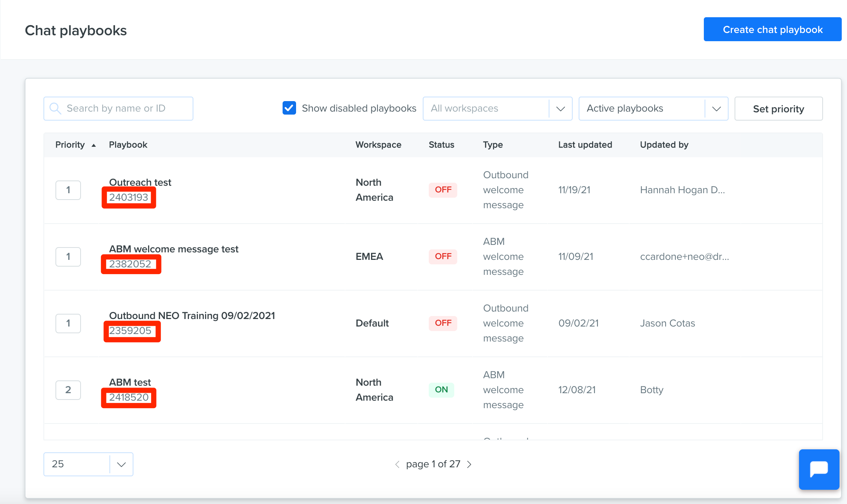Click the search magnifier icon
The height and width of the screenshot is (504, 847).
[55, 109]
